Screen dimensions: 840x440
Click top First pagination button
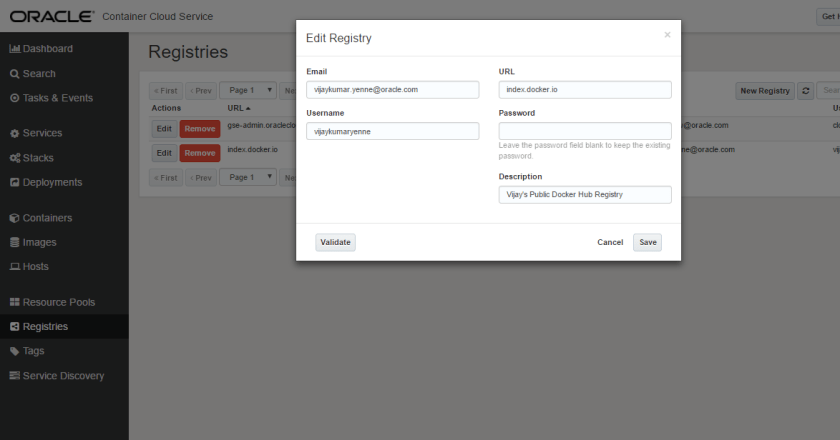point(166,91)
